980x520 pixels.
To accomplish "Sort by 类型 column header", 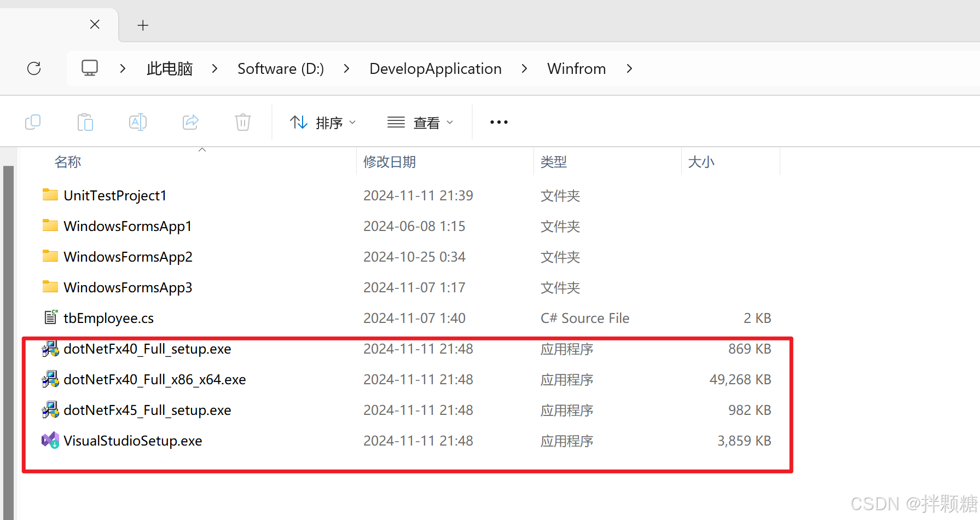I will tap(554, 162).
